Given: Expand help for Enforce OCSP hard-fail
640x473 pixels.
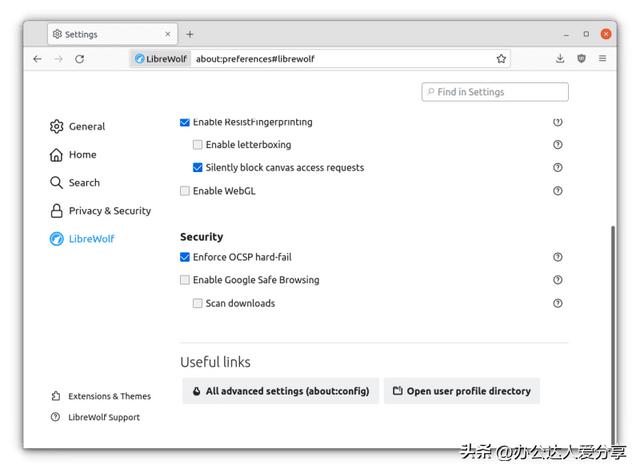Looking at the screenshot, I should click(558, 257).
